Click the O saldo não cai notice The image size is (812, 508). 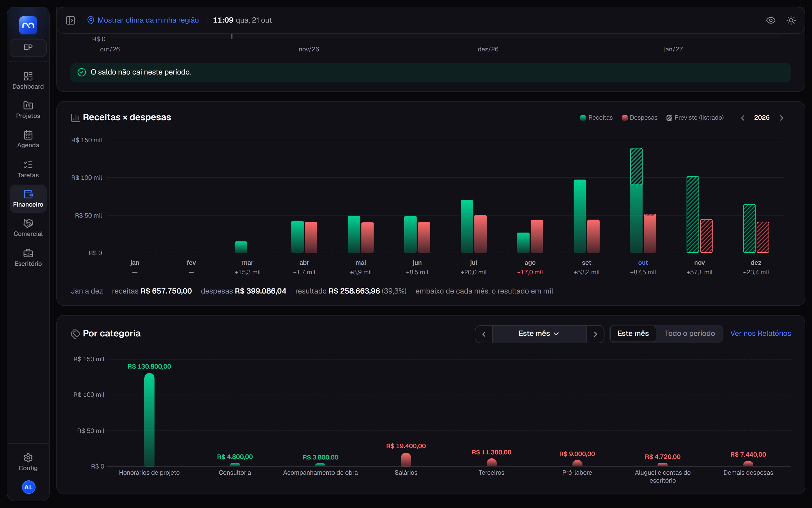point(431,72)
